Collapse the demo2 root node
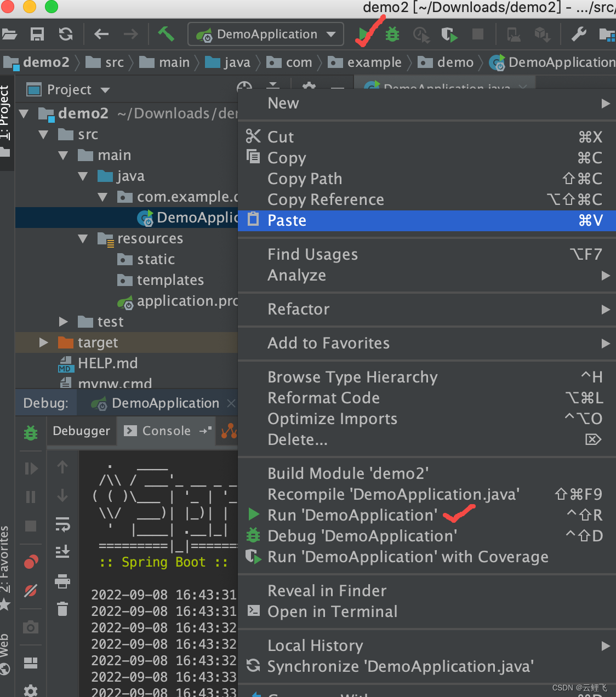616x697 pixels. [24, 114]
